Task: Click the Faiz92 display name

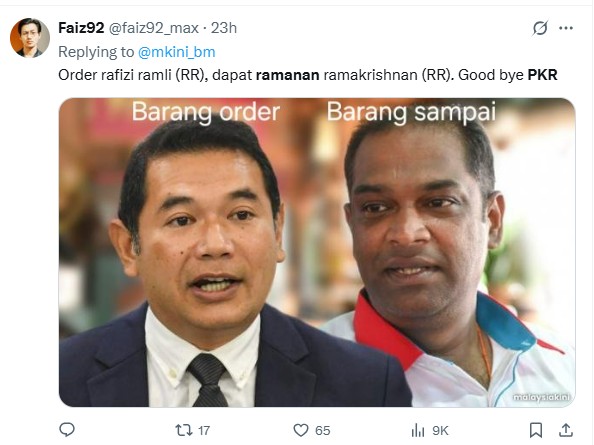Action: pos(81,28)
